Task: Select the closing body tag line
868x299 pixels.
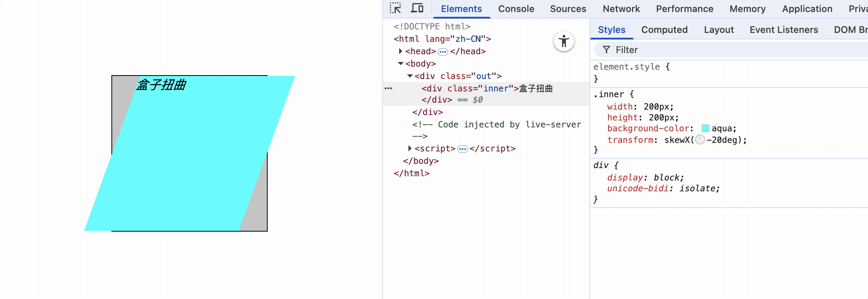Action: (x=421, y=161)
